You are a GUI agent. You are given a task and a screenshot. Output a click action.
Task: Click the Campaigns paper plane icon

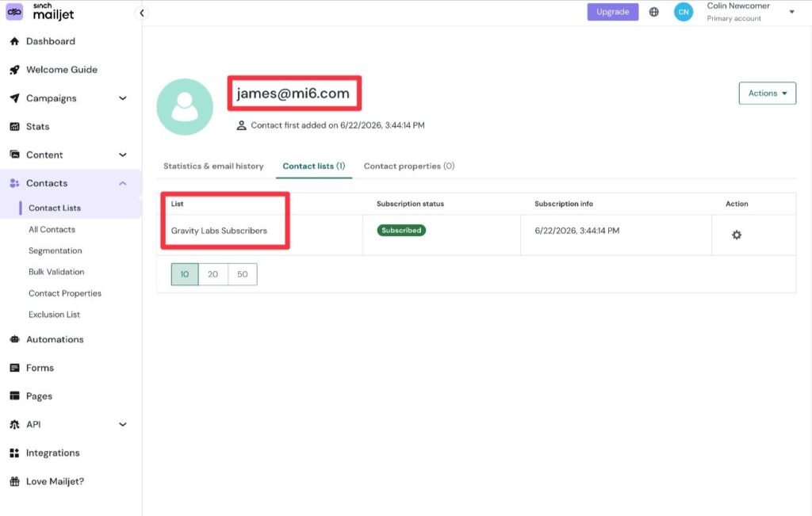click(x=14, y=98)
